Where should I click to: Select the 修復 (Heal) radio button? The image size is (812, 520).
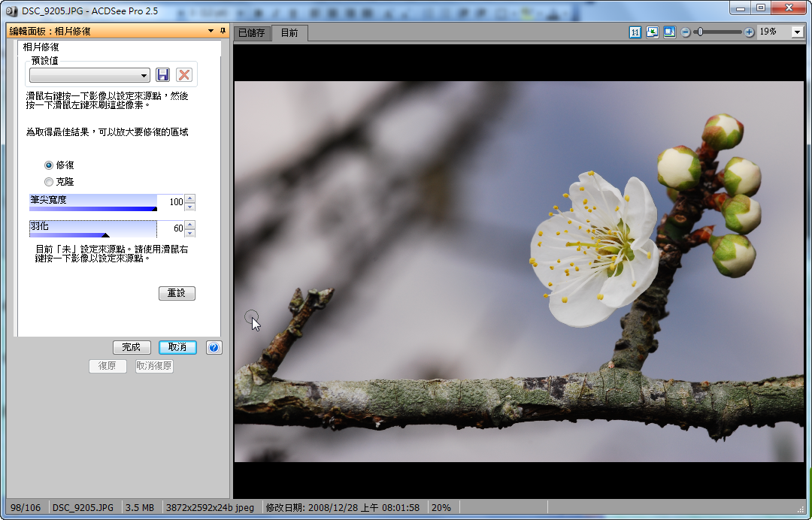pos(49,165)
